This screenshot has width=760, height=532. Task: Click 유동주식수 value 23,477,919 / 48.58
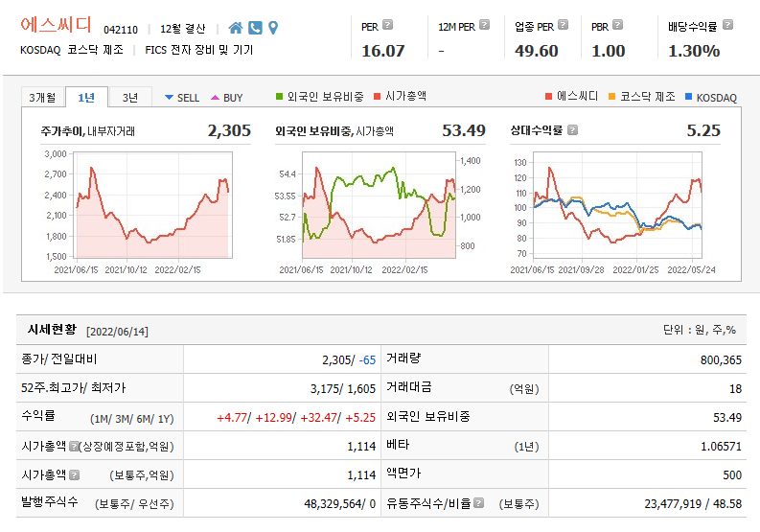coord(693,504)
